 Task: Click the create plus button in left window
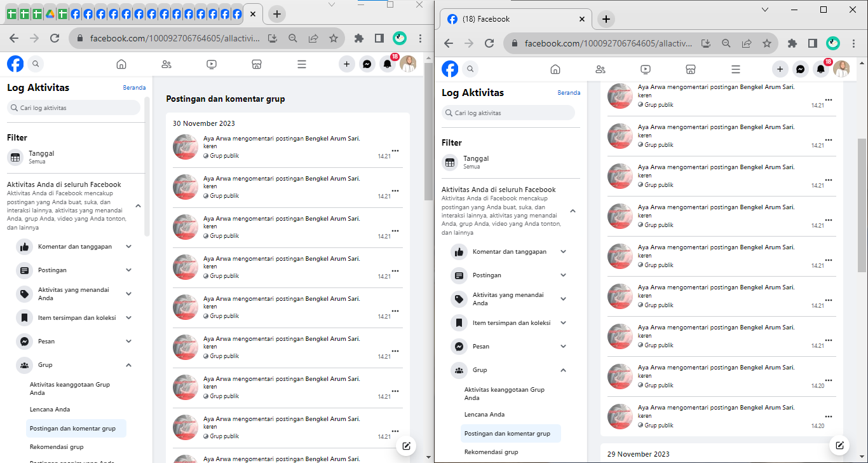(x=346, y=64)
